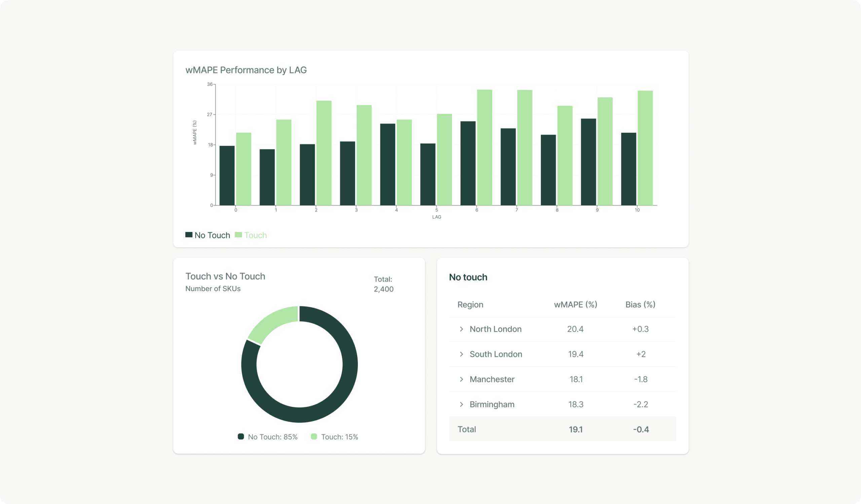This screenshot has height=504, width=861.
Task: Click No Touch 85% donut legend dot
Action: (x=241, y=437)
